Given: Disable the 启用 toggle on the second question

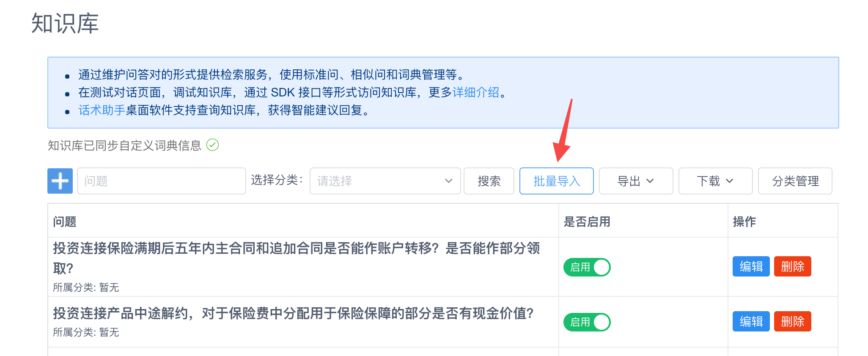Looking at the screenshot, I should pos(587,322).
